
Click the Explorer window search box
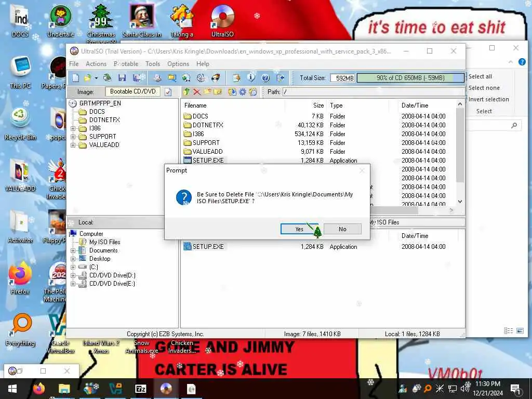[493, 126]
